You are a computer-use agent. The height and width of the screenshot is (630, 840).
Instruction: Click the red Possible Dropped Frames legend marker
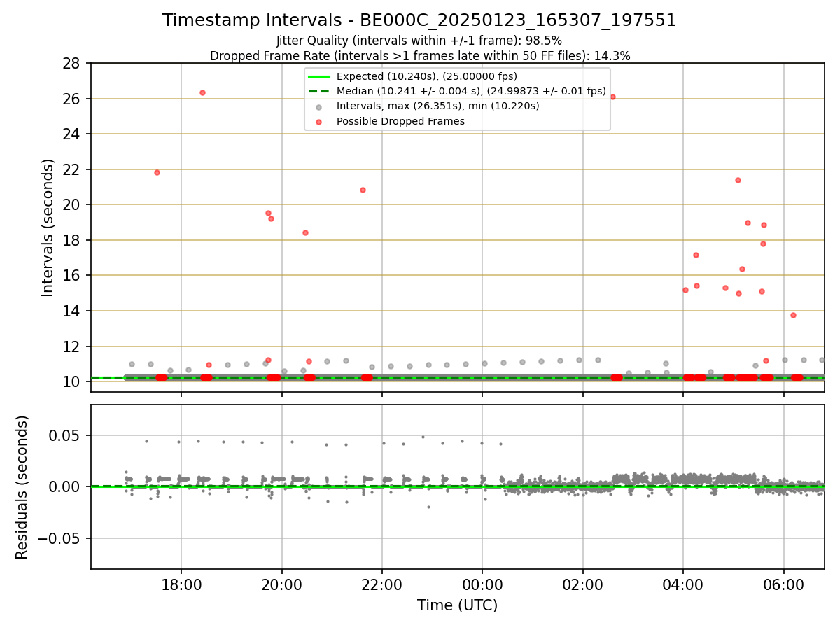tap(318, 122)
